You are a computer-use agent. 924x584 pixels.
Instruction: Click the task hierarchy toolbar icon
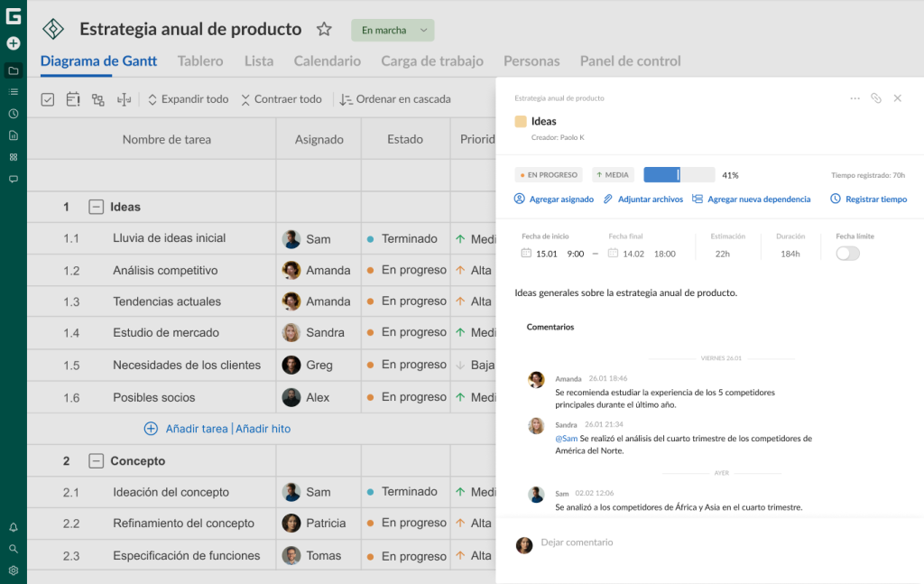(x=98, y=99)
